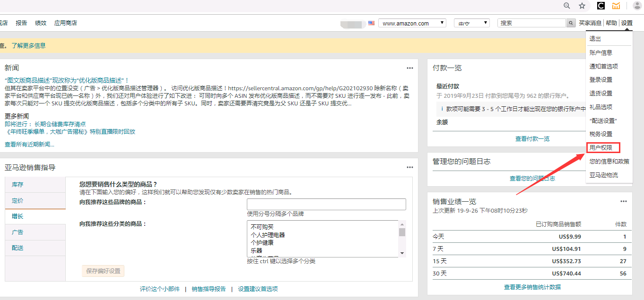644x300 pixels.
Task: Open 设置建议首选项 link
Action: (258, 289)
